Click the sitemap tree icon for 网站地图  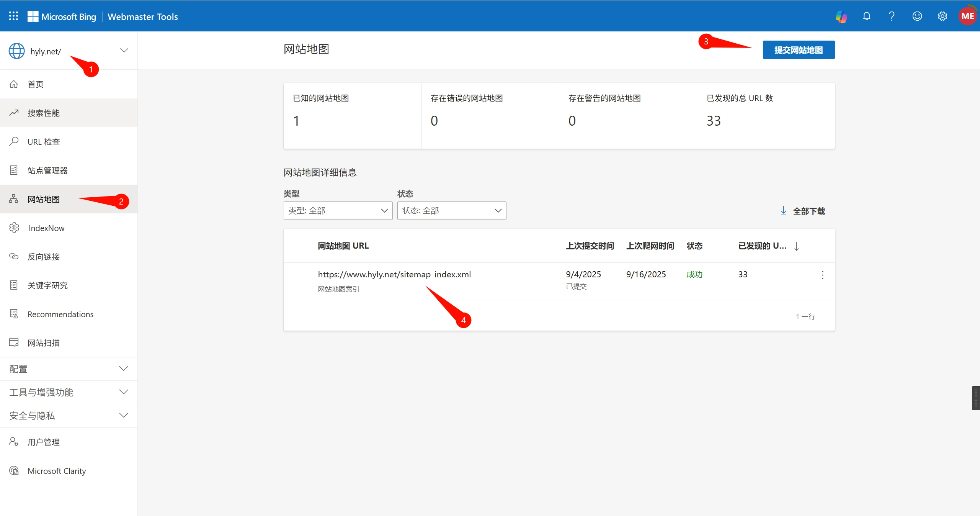coord(14,199)
